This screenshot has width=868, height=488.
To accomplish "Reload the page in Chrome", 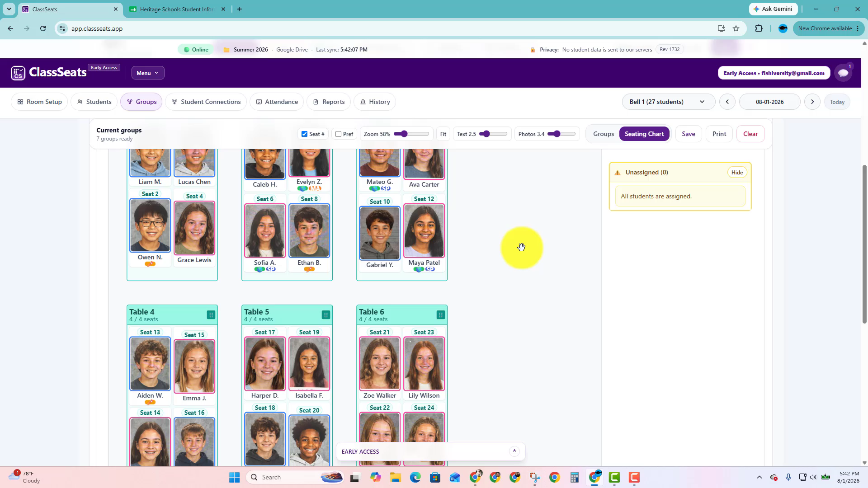I will point(43,28).
